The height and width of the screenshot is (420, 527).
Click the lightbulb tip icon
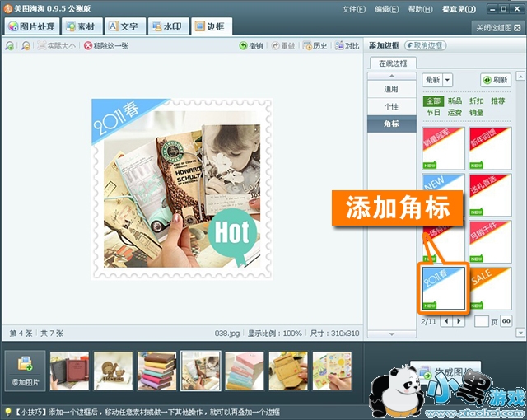pos(7,412)
